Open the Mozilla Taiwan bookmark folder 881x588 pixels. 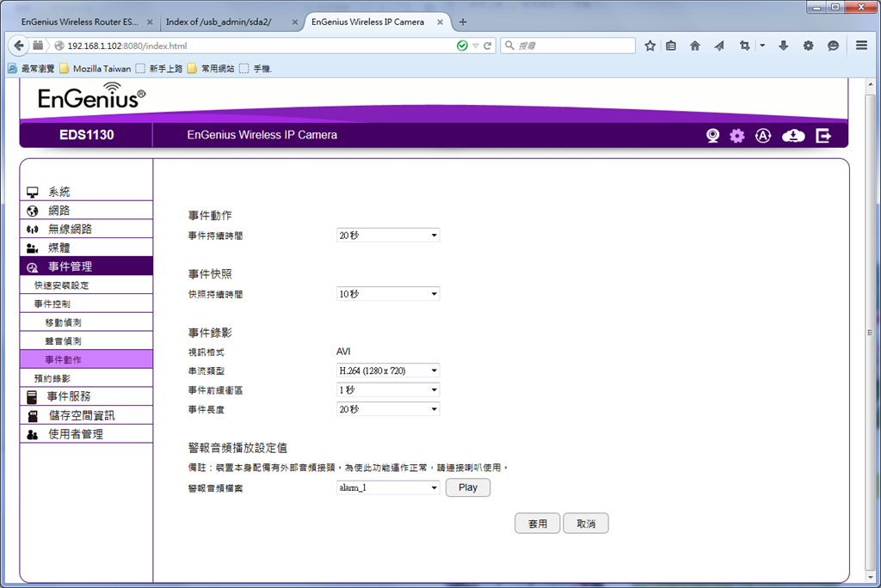pyautogui.click(x=95, y=69)
